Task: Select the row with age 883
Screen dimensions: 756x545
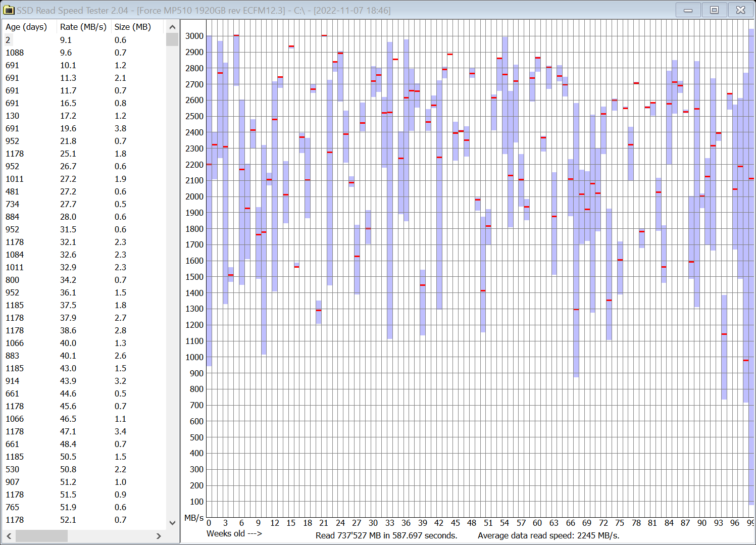Action: click(x=84, y=356)
